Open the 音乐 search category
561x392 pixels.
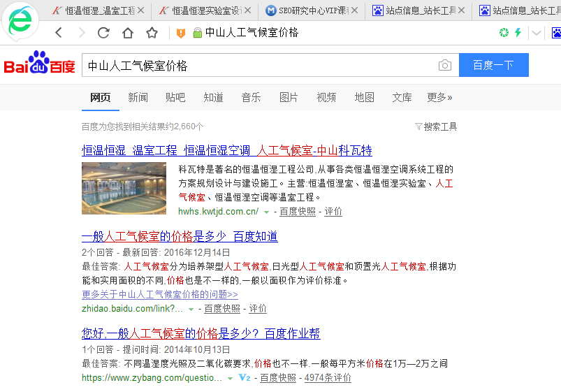pyautogui.click(x=251, y=97)
